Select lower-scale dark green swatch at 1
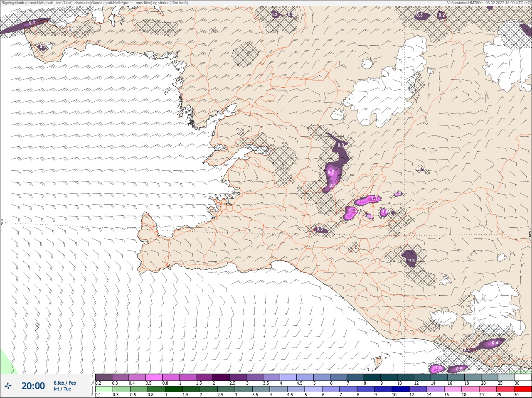This screenshot has height=398, width=532. click(x=174, y=389)
